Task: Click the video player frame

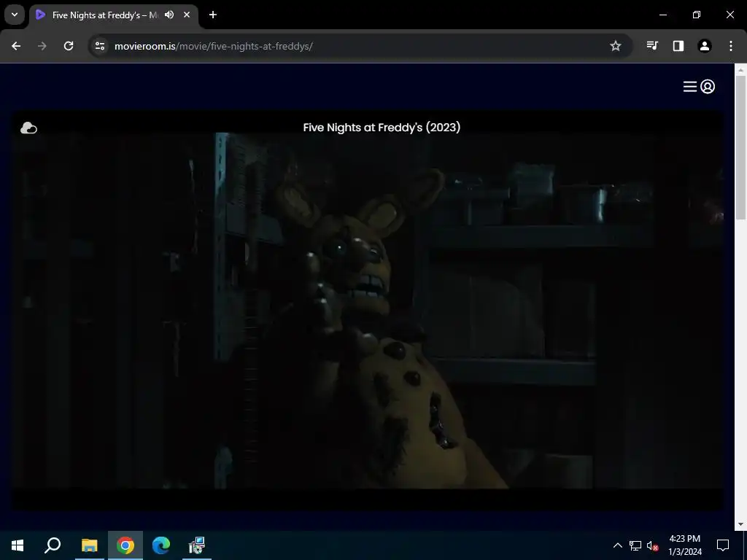Action: (368, 311)
